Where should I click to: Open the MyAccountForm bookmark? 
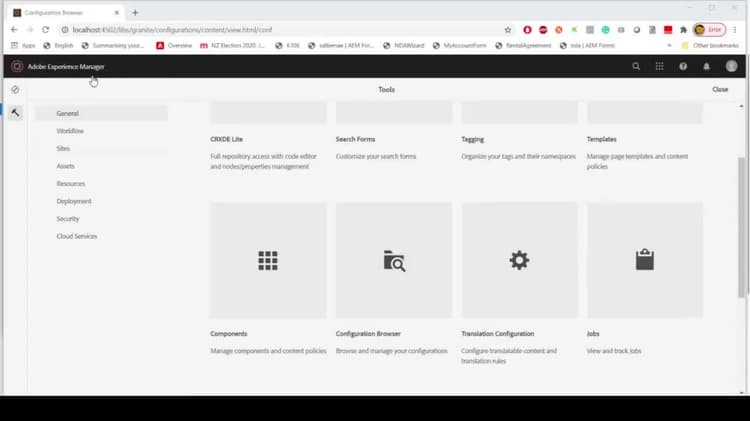[x=460, y=45]
